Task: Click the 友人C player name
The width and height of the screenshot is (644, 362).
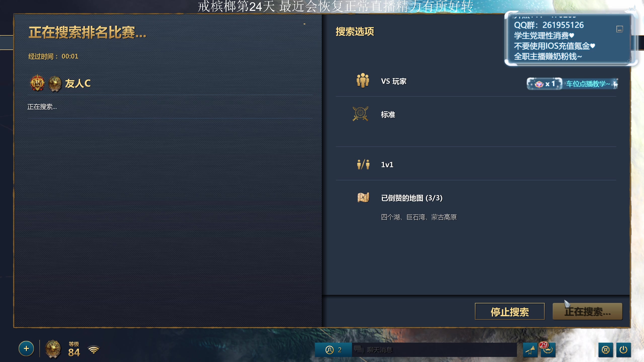Action: [x=78, y=83]
